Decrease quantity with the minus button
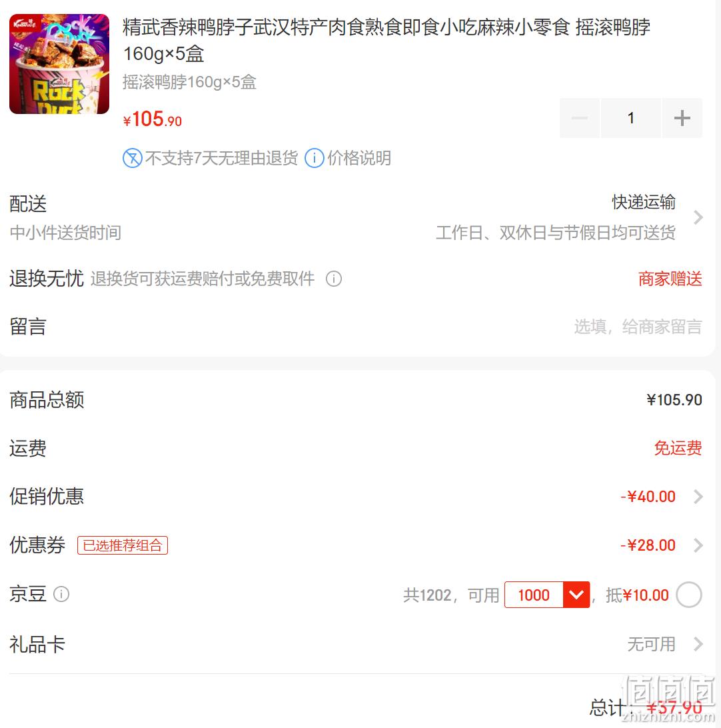The image size is (721, 728). [580, 118]
